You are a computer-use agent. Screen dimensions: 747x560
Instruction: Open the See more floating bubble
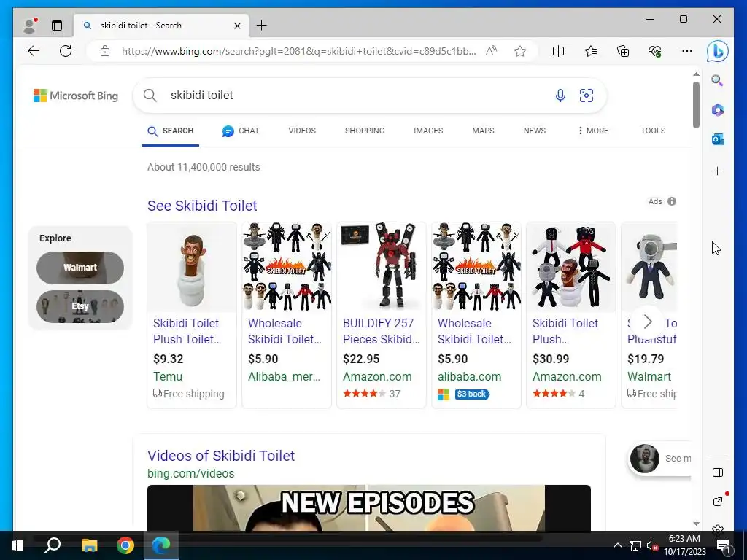coord(659,459)
